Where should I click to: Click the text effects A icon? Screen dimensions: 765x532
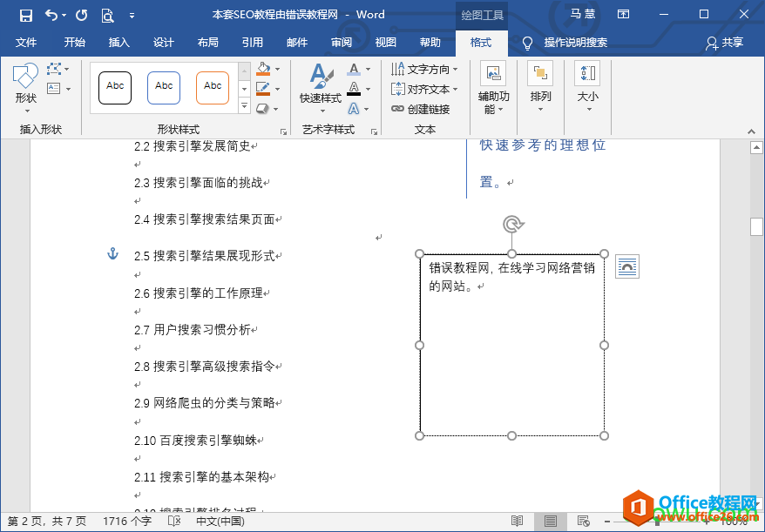pos(354,109)
